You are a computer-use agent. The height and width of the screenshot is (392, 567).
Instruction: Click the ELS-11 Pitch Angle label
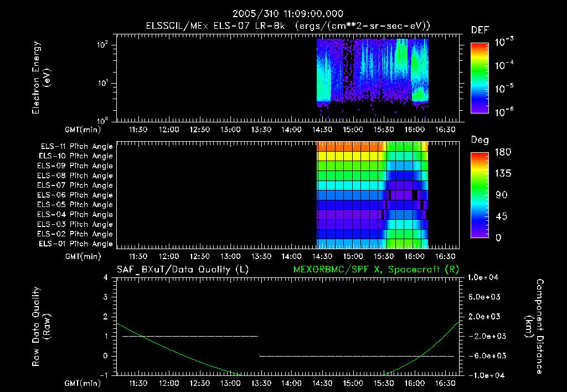tap(76, 147)
